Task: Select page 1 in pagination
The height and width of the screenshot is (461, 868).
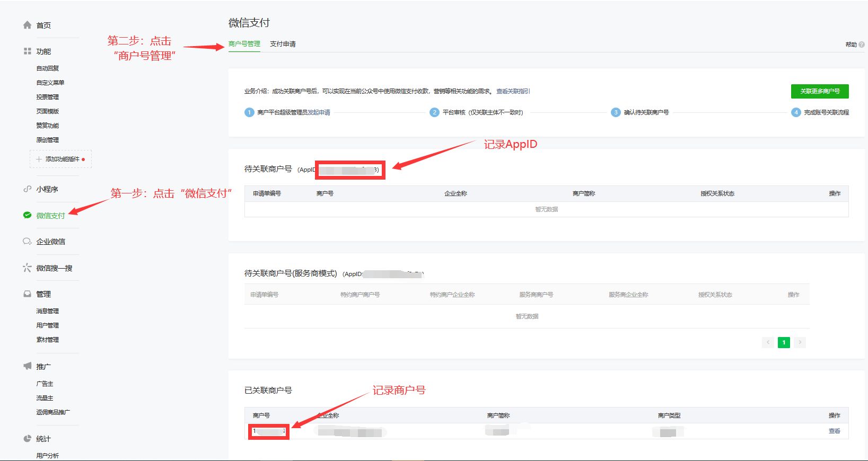Action: (x=784, y=342)
